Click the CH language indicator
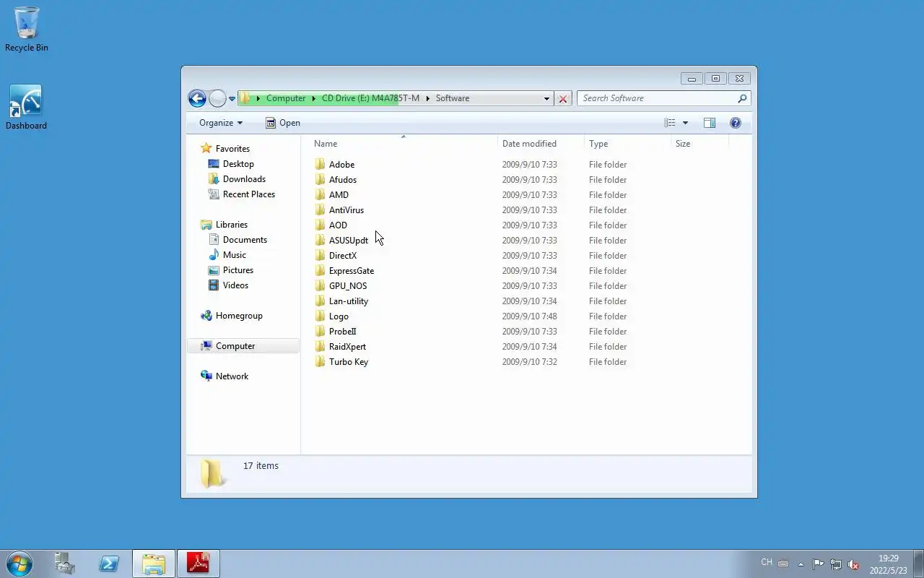This screenshot has width=924, height=578. point(767,562)
